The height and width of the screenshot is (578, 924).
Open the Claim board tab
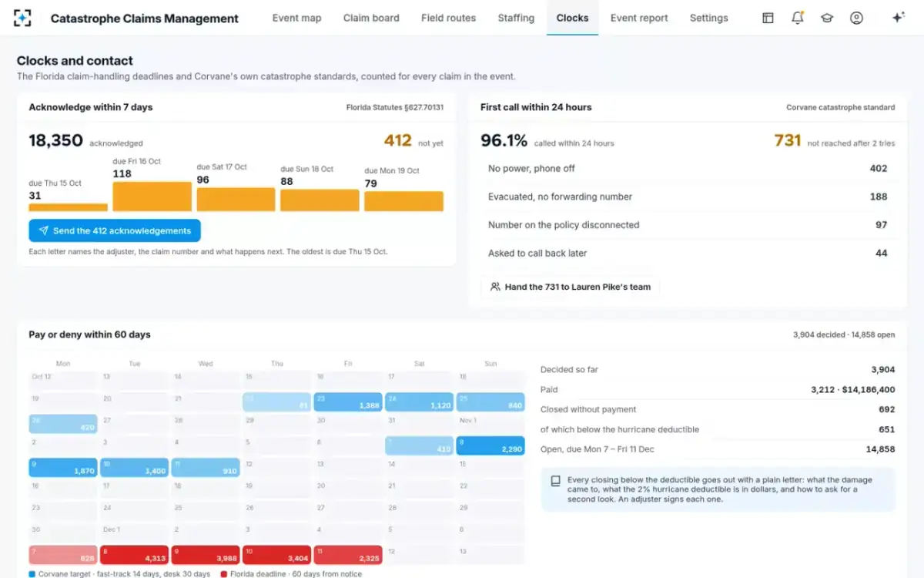(x=371, y=18)
